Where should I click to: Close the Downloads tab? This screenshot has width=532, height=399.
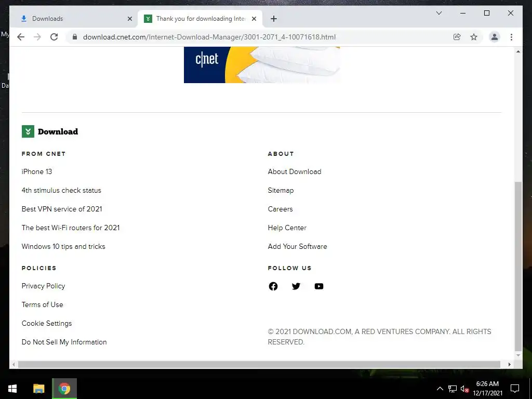pos(129,19)
